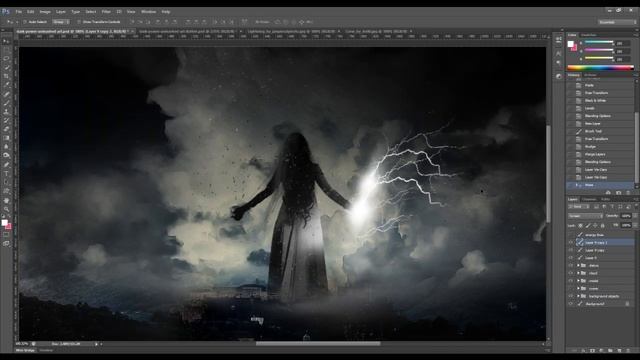Open the Essentials workspace dropdown
The width and height of the screenshot is (640, 360).
point(617,22)
